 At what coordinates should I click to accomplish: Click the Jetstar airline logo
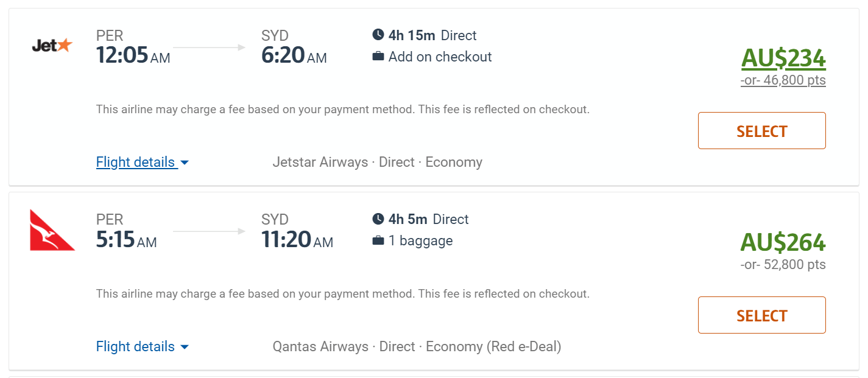(52, 44)
